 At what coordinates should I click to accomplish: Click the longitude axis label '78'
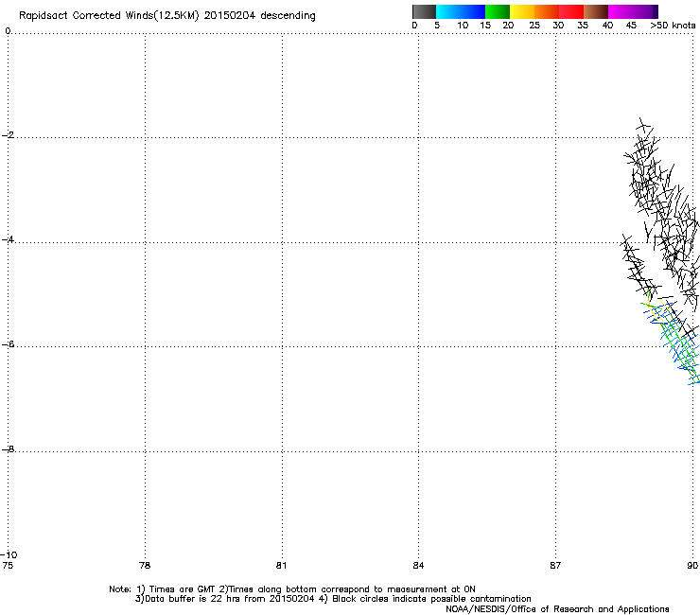pyautogui.click(x=145, y=566)
